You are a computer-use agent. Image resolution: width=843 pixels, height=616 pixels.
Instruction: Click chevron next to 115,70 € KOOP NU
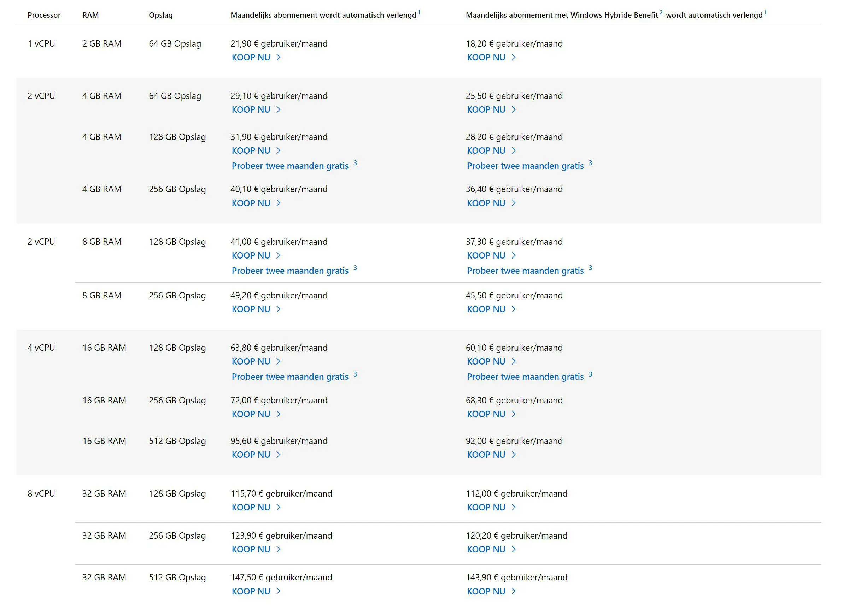pyautogui.click(x=278, y=507)
